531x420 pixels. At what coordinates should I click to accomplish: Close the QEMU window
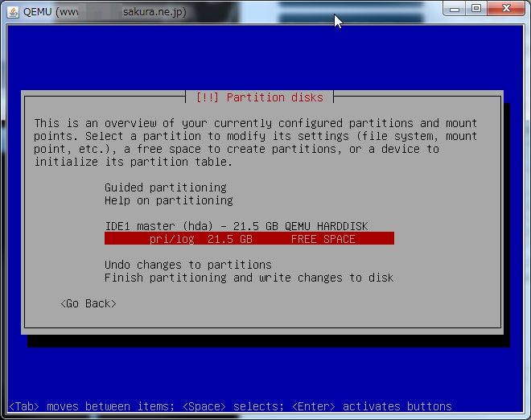tap(506, 9)
